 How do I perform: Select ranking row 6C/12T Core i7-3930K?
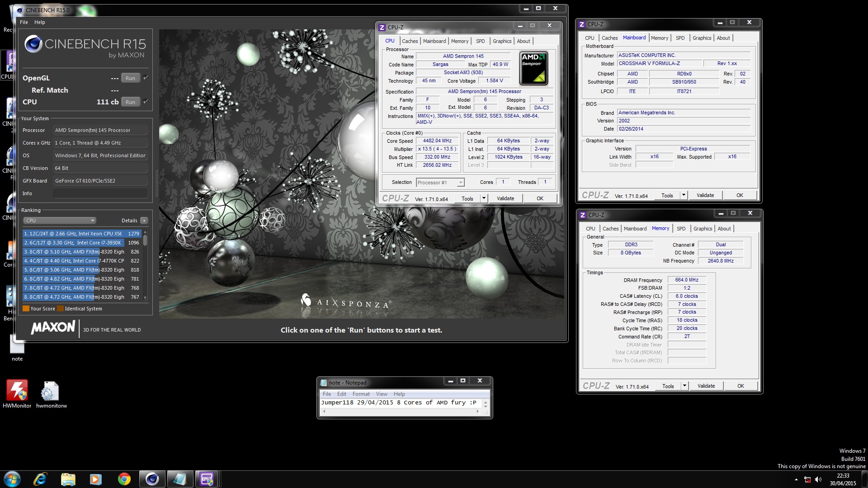point(82,243)
